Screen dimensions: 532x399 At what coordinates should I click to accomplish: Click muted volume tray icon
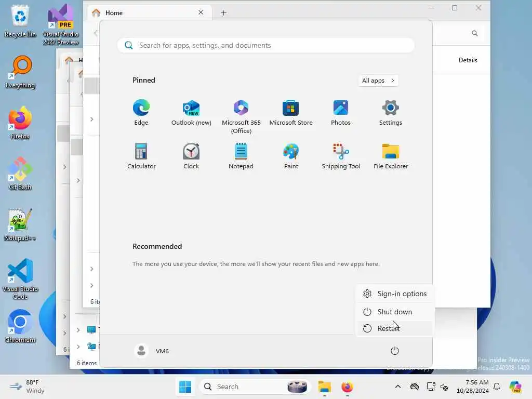point(445,387)
